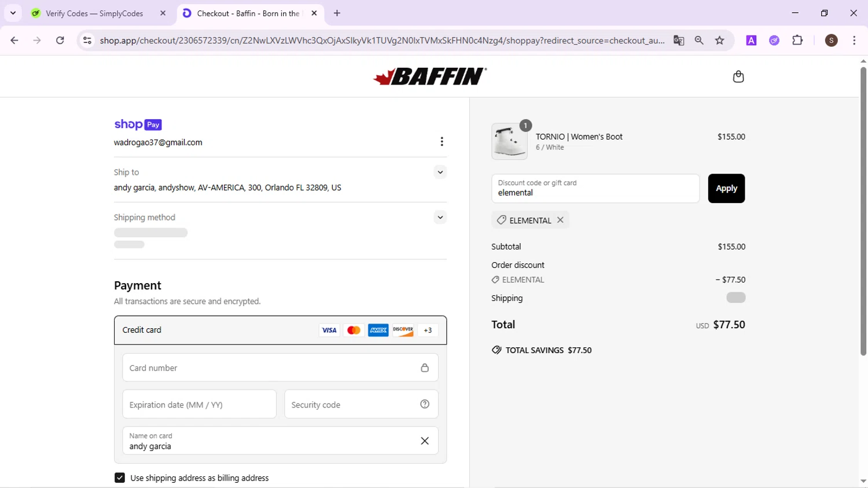Image resolution: width=868 pixels, height=488 pixels.
Task: Focus the Expiration date field
Action: 199,404
